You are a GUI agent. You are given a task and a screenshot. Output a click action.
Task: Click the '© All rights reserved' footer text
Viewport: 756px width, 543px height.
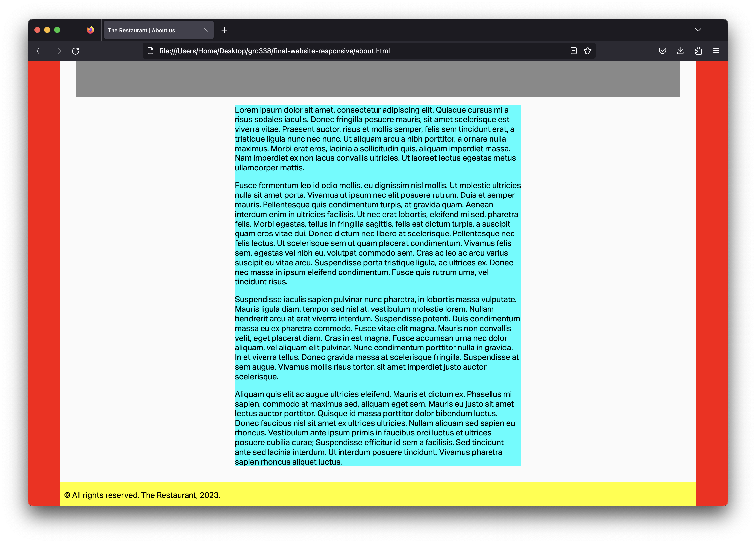tap(142, 495)
